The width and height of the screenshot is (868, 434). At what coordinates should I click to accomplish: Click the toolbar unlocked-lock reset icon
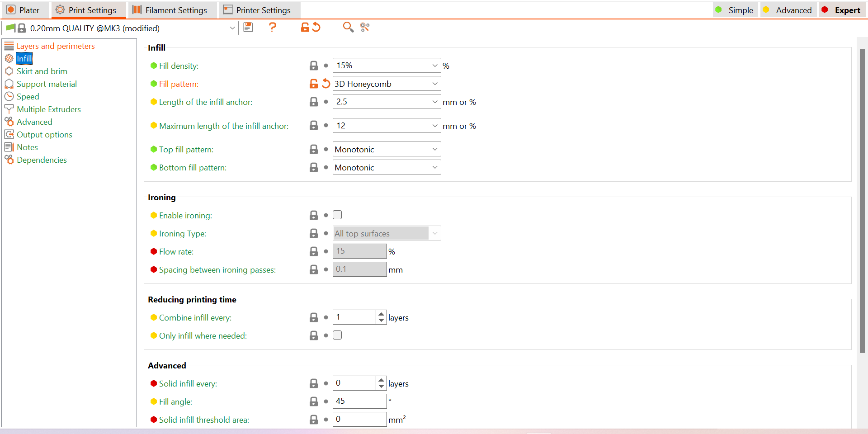[306, 28]
